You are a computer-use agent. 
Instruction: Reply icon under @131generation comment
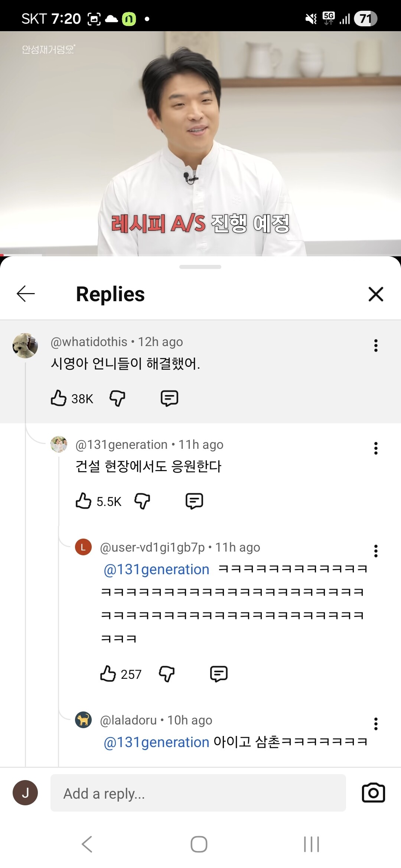pyautogui.click(x=194, y=501)
